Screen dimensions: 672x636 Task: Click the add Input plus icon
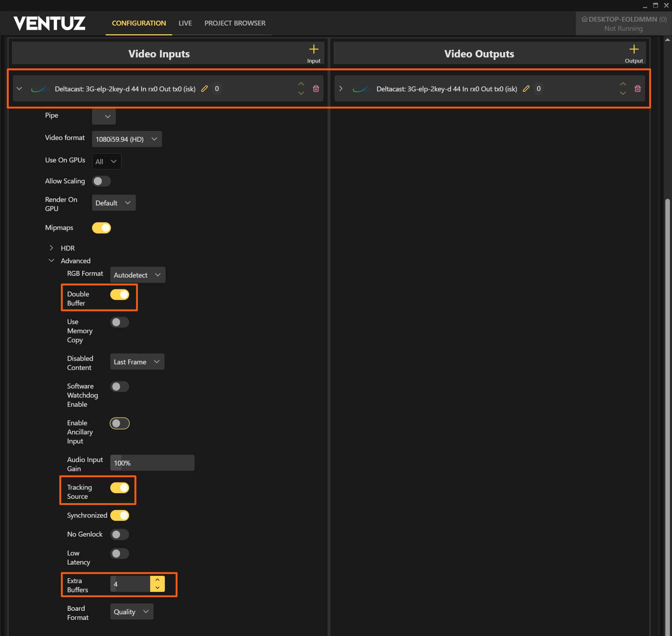point(314,49)
